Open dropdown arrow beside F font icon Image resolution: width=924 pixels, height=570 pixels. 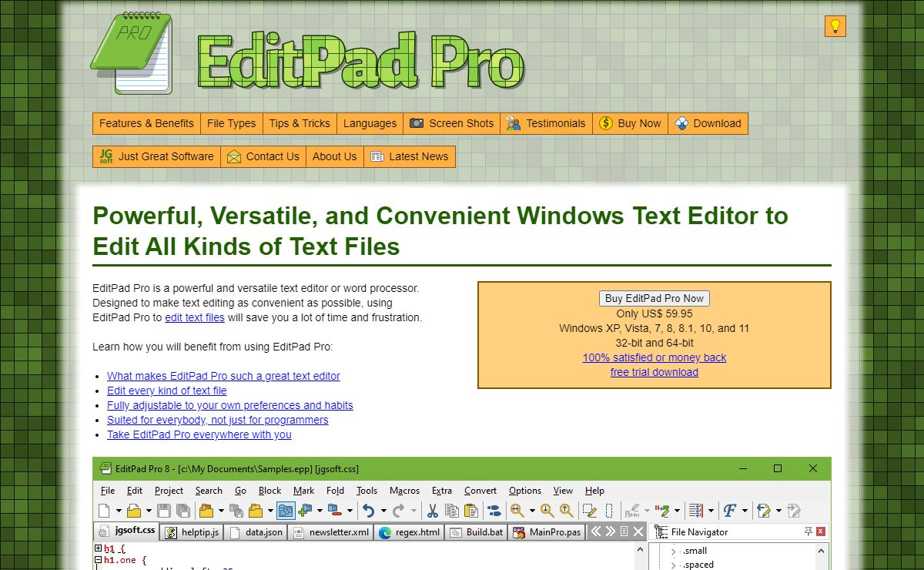pos(745,511)
